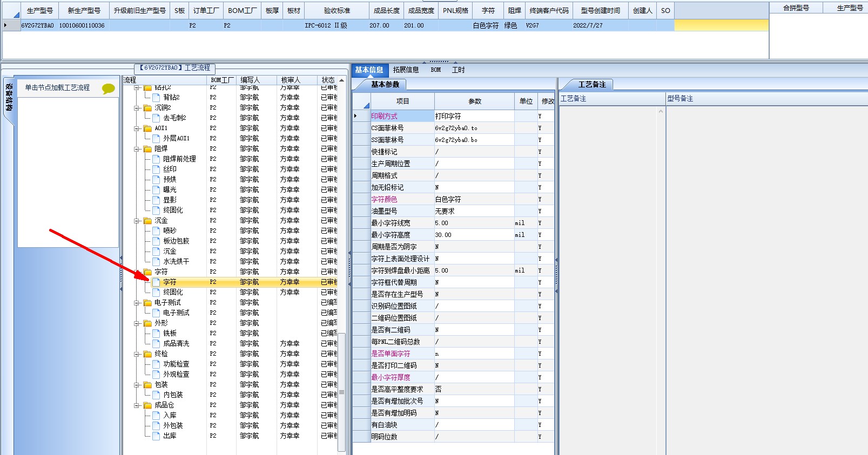
Task: Click the document icon of 曝光
Action: (157, 190)
